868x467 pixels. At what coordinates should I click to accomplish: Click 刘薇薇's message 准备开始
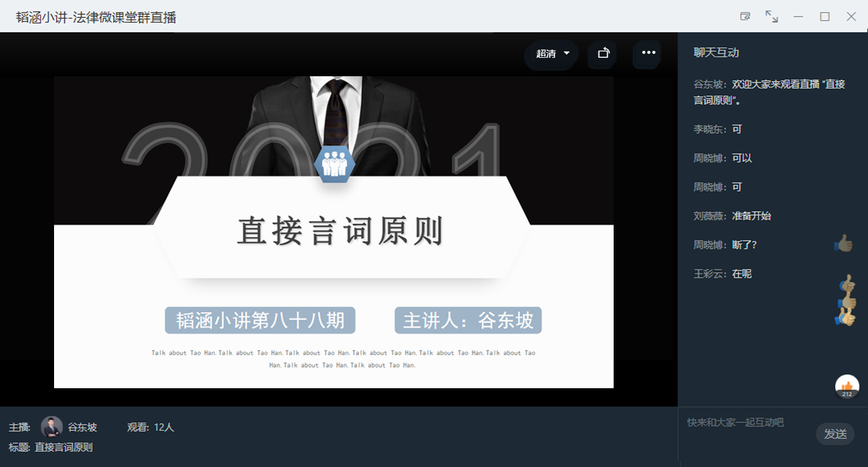[732, 216]
